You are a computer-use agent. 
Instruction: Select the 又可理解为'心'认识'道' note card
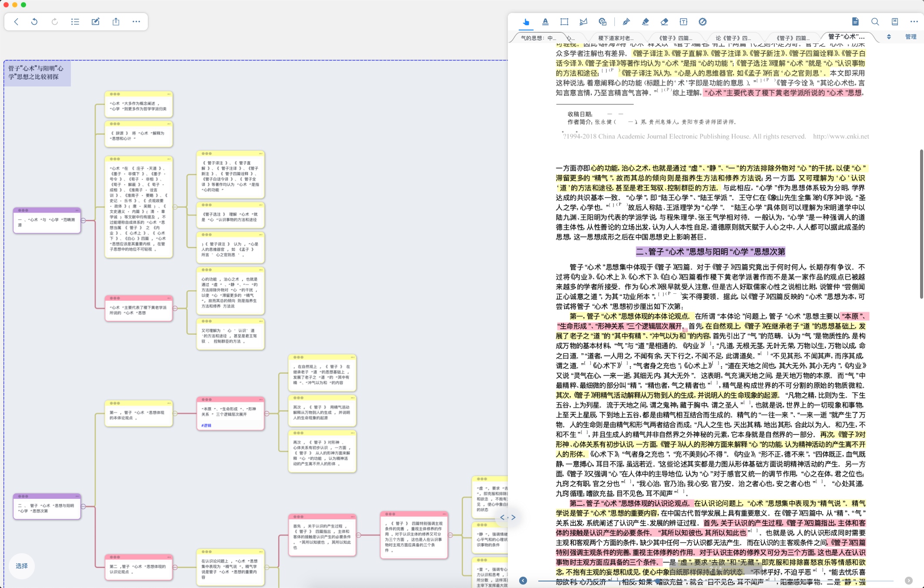[230, 334]
